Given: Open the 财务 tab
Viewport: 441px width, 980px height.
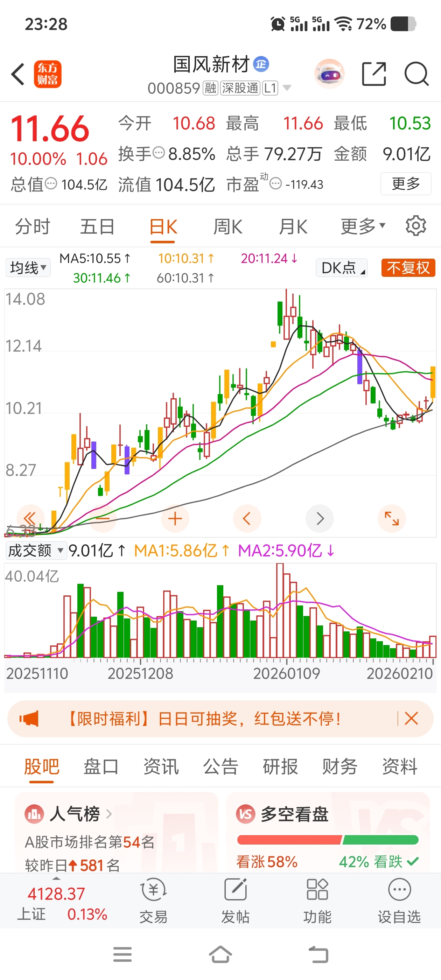Looking at the screenshot, I should pos(340,766).
